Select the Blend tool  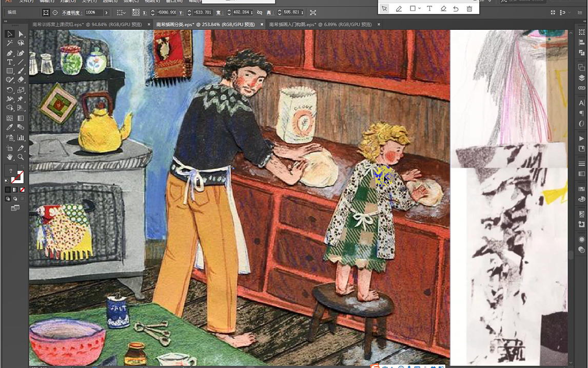pos(21,127)
